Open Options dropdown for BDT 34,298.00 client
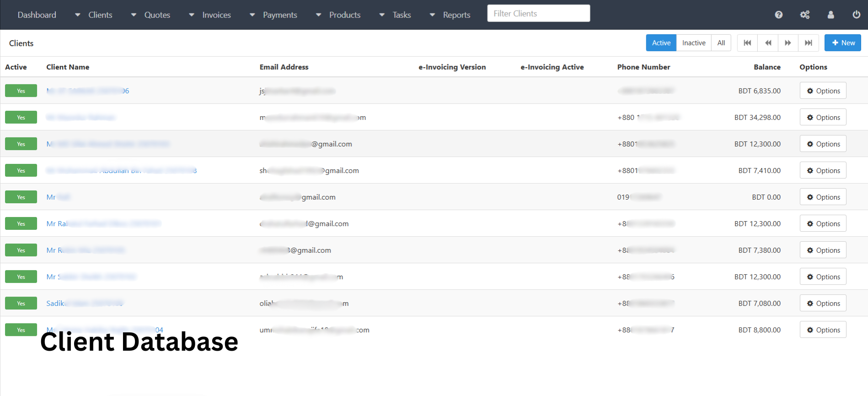Image resolution: width=868 pixels, height=396 pixels. click(x=823, y=118)
